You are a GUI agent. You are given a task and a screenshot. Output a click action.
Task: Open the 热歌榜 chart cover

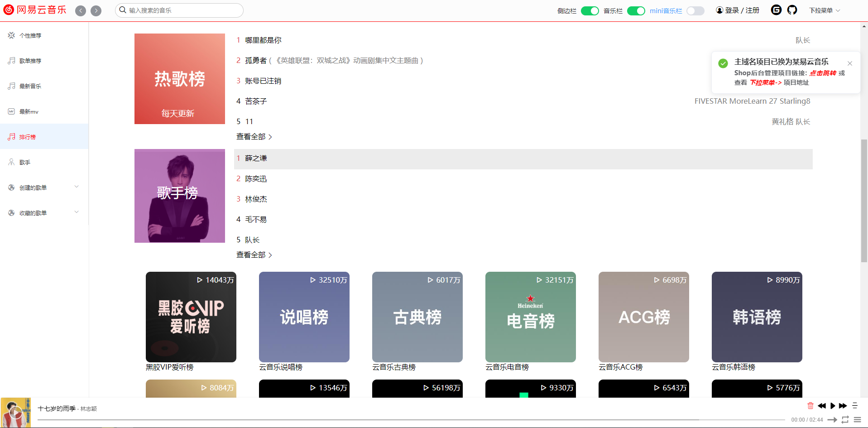180,79
